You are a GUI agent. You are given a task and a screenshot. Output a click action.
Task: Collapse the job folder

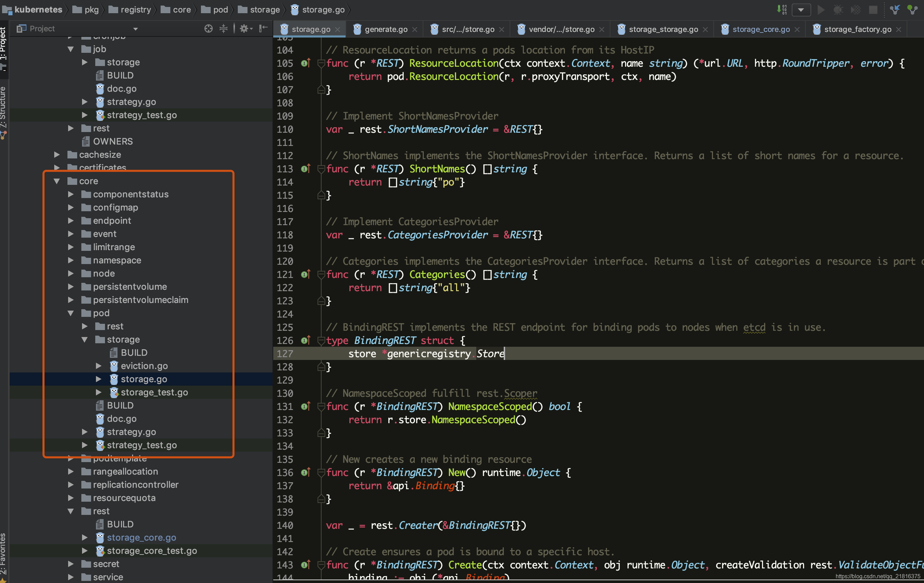[x=71, y=49]
